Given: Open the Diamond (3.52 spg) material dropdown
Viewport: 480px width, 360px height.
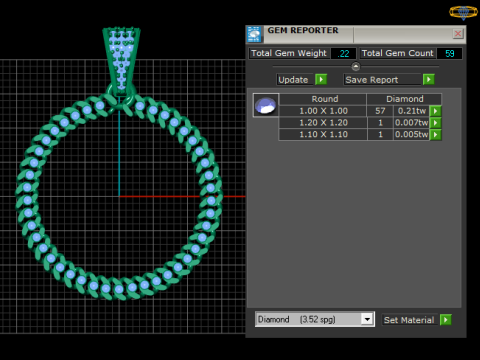Looking at the screenshot, I should click(x=367, y=319).
